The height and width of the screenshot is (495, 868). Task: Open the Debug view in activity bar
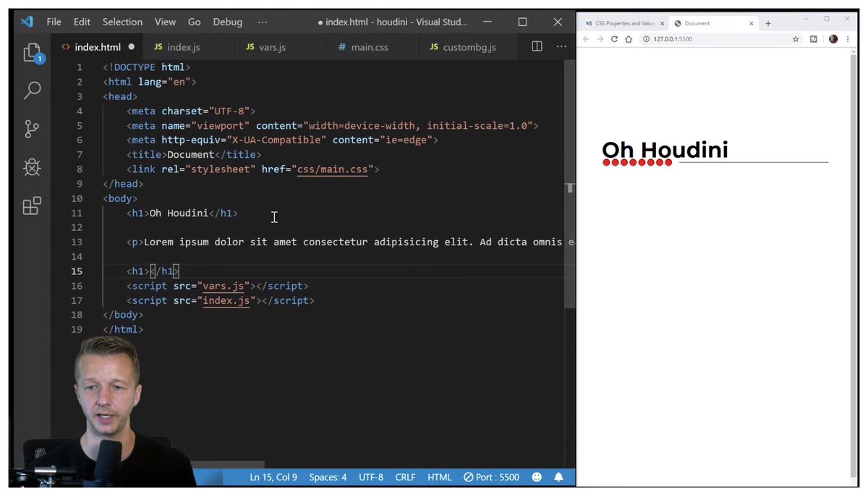pos(32,167)
